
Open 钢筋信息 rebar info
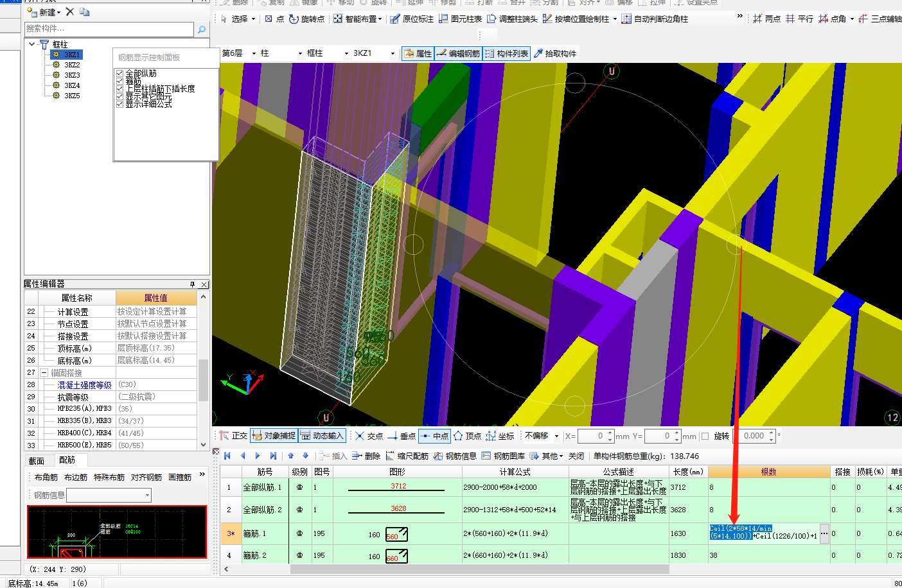[x=455, y=456]
